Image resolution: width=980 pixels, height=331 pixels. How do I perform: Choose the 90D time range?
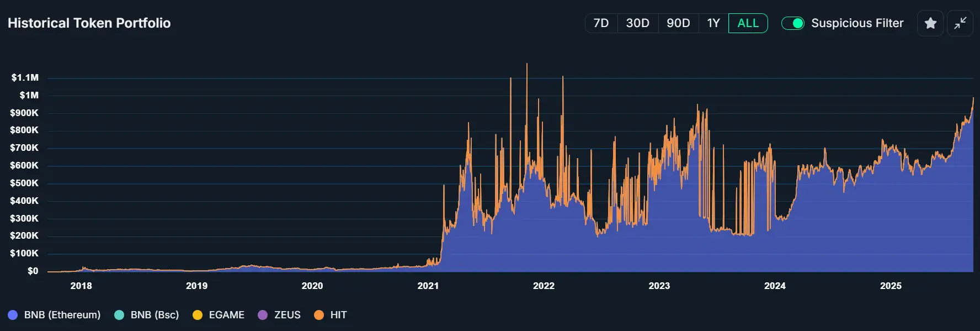pos(678,23)
